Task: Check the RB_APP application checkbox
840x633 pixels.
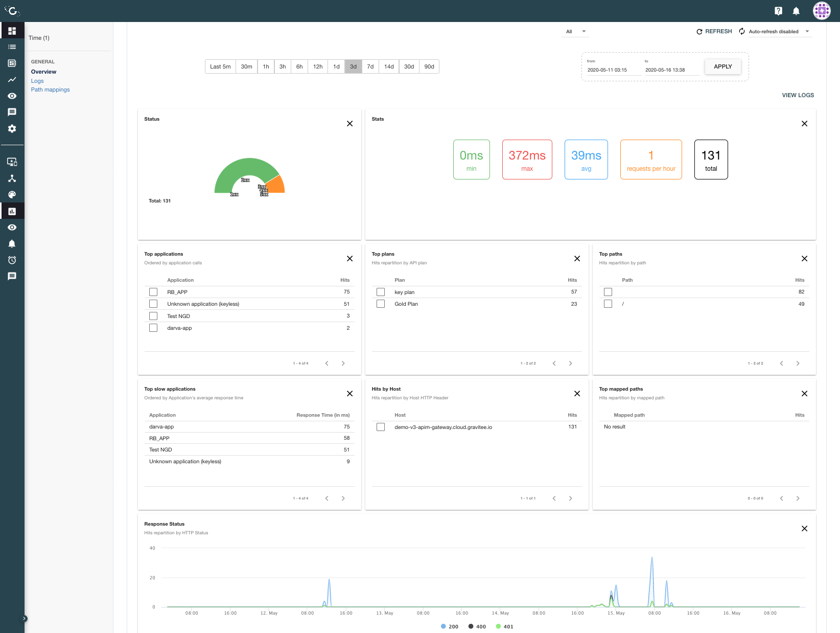Action: tap(153, 292)
